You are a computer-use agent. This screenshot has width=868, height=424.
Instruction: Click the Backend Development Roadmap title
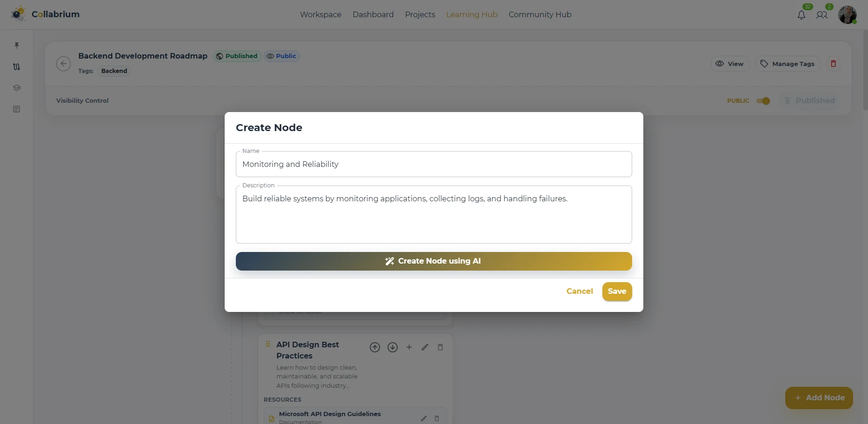click(x=143, y=56)
